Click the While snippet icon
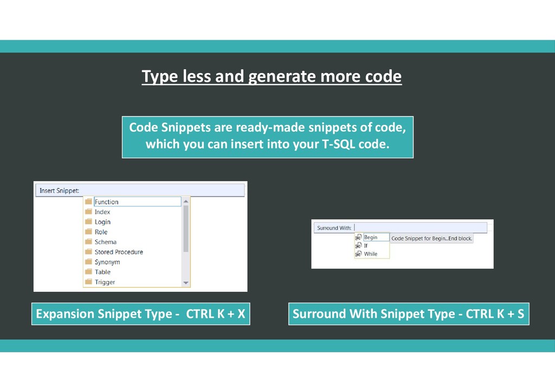This screenshot has height=392, width=555. pyautogui.click(x=358, y=254)
